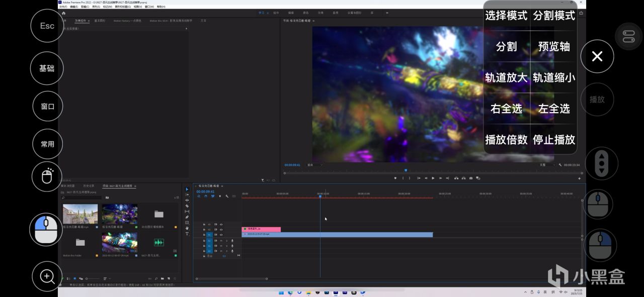Image resolution: width=644 pixels, height=297 pixels.
Task: Click the Add Marker icon under preview
Action: click(x=395, y=178)
